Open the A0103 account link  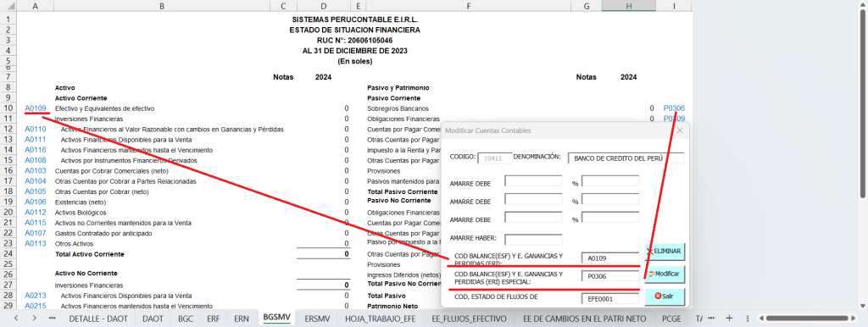[36, 171]
